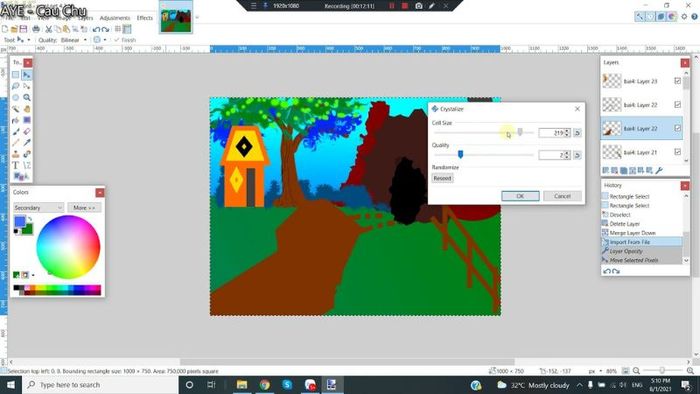Click the Redo arrow in toolbar
700x394 pixels.
(x=105, y=29)
